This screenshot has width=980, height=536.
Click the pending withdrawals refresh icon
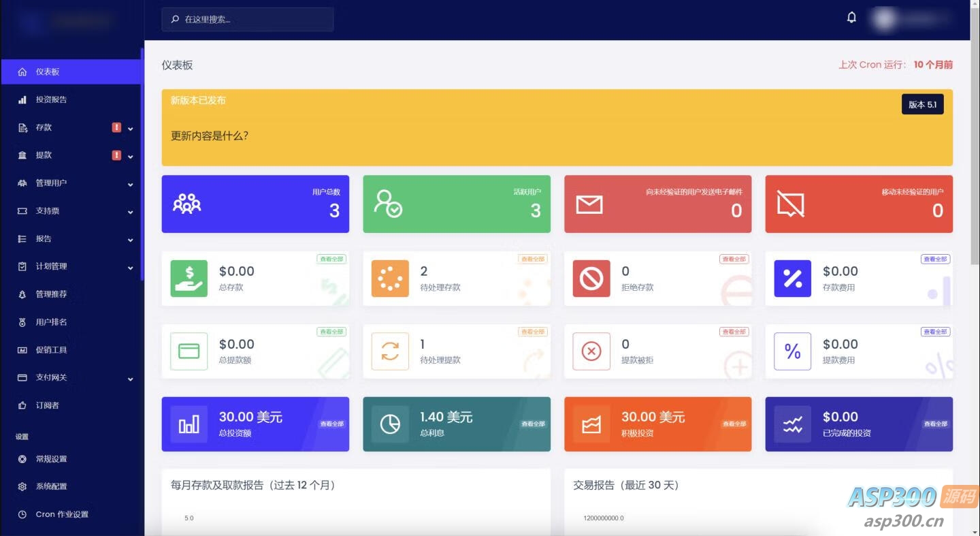click(x=390, y=351)
